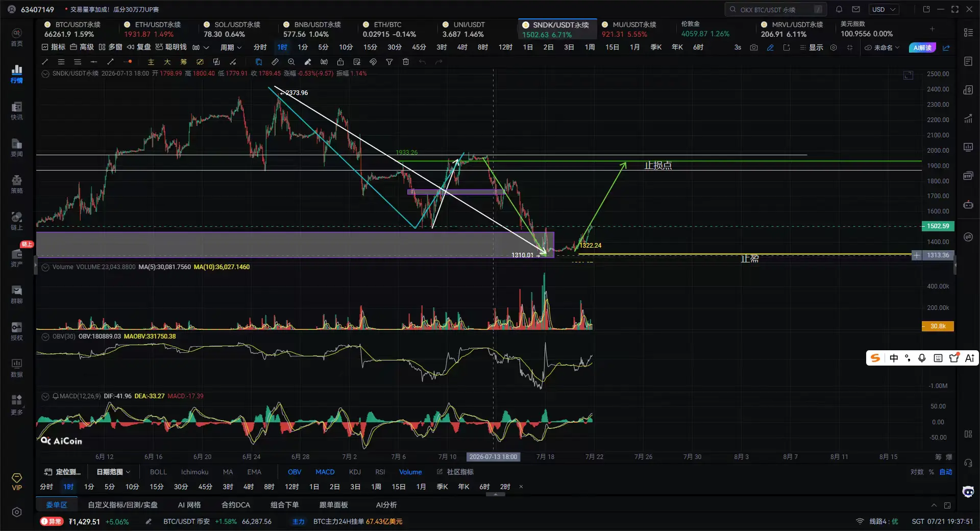Open the USD currency dropdown
Screen dimensions: 980x531
click(x=884, y=9)
